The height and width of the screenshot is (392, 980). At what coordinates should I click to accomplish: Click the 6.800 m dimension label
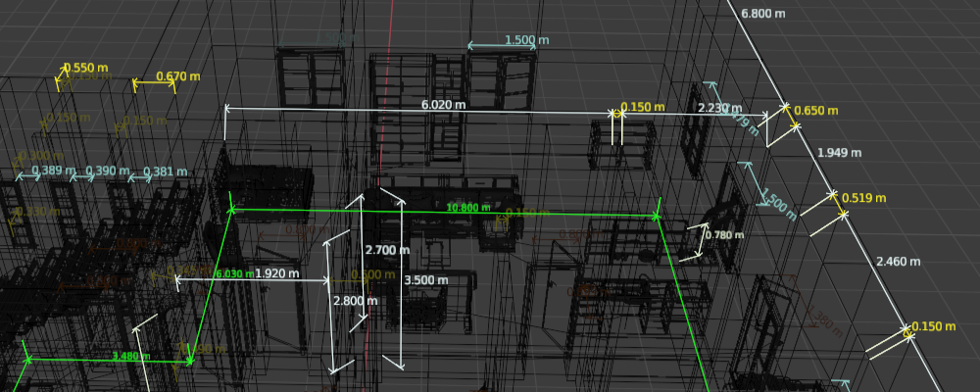[764, 14]
